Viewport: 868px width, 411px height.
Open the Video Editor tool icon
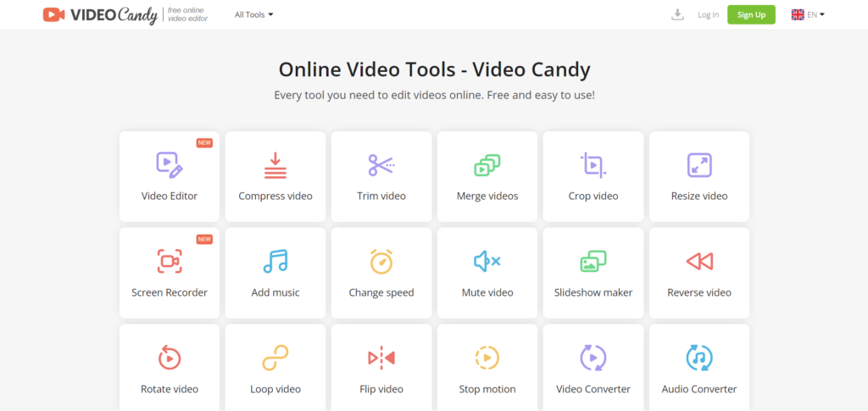[170, 165]
